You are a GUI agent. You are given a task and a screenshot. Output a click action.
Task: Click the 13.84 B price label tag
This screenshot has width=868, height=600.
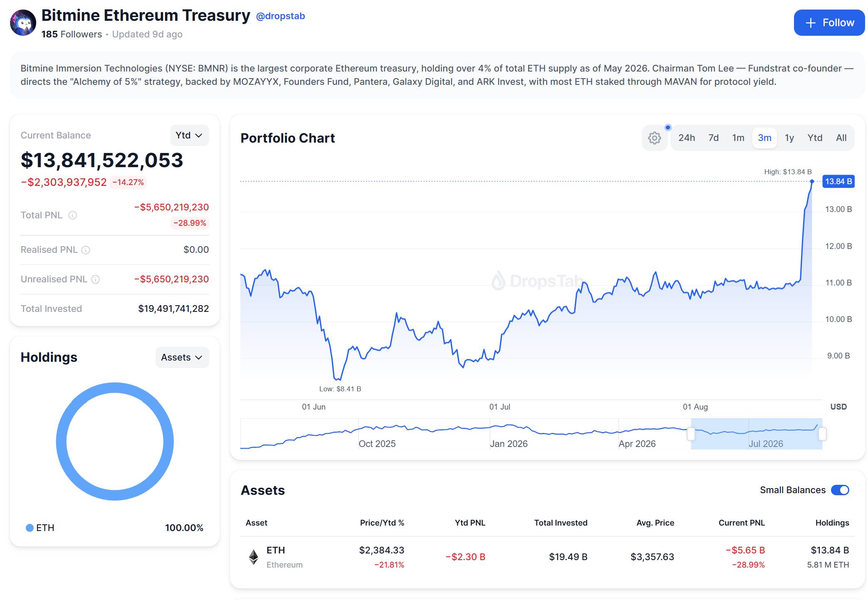[x=838, y=181]
